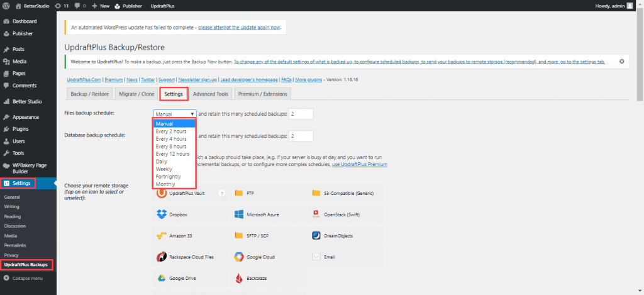Open Better Studio sidebar item

[28, 101]
